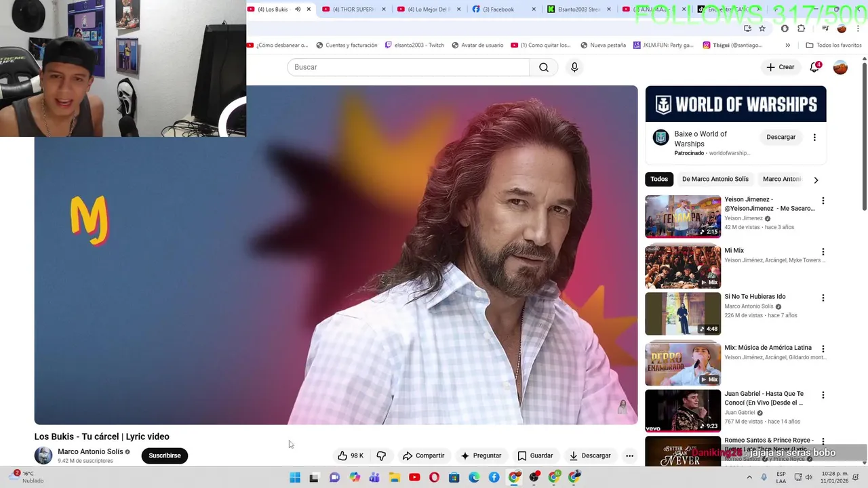
Task: Bookmark this page with the star icon
Action: [762, 28]
